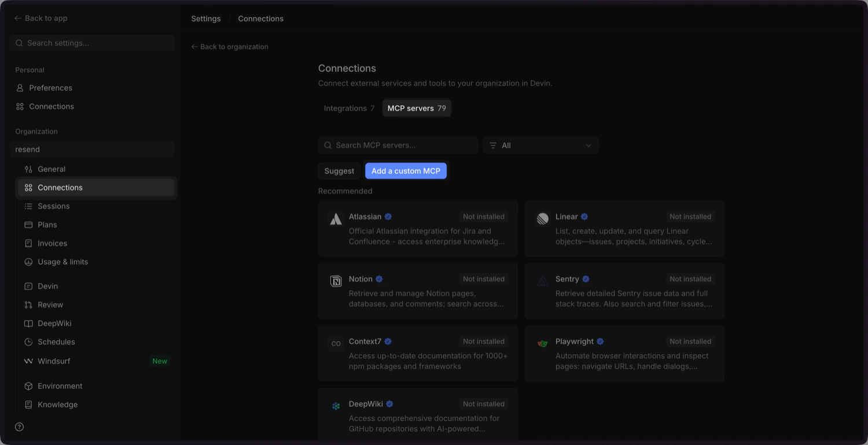The width and height of the screenshot is (868, 445).
Task: Click the Knowledge book icon
Action: click(x=28, y=404)
